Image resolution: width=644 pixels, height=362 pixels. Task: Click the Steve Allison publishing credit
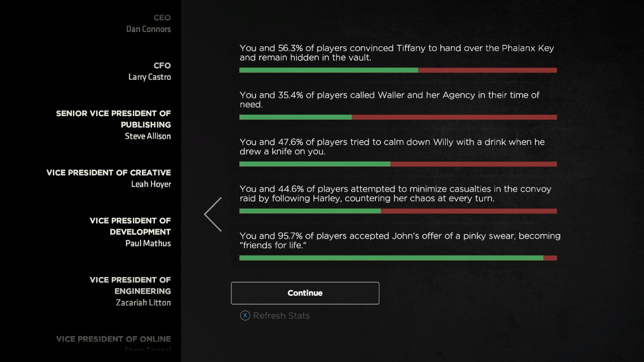point(113,125)
